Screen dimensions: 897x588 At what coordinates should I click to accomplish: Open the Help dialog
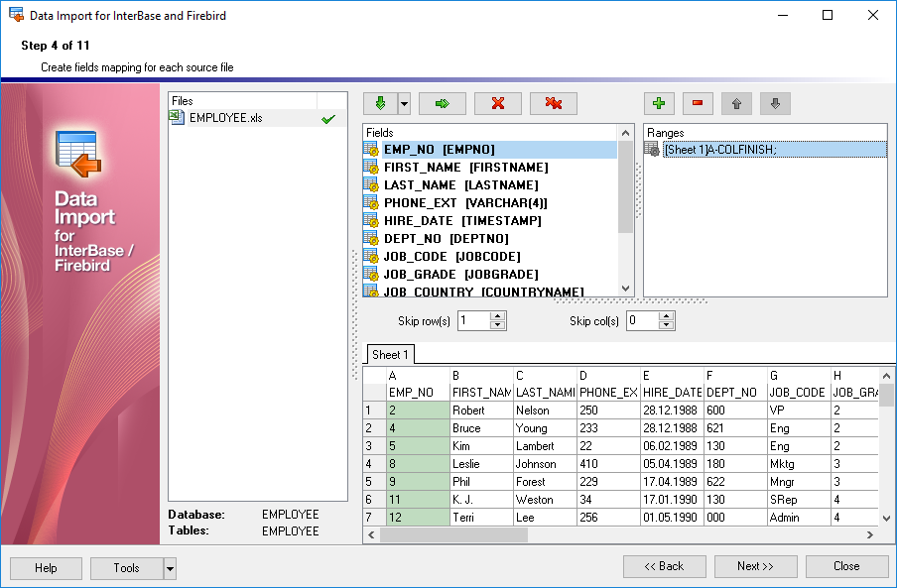point(45,568)
